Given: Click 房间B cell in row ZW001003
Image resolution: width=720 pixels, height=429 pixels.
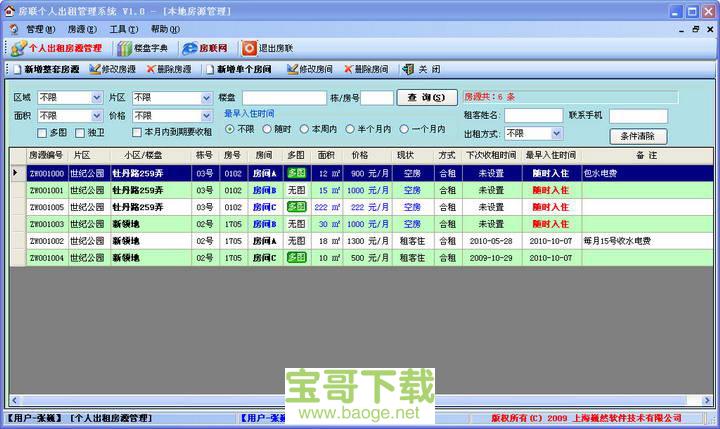Looking at the screenshot, I should pos(265,224).
